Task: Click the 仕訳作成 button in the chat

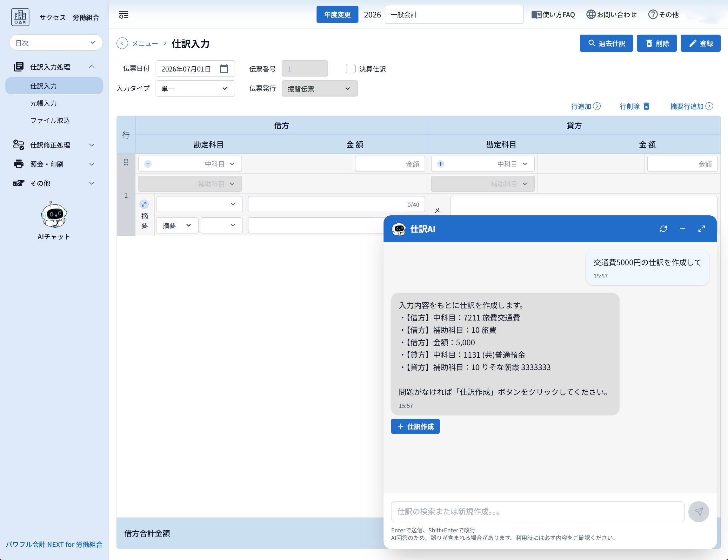Action: pyautogui.click(x=415, y=426)
